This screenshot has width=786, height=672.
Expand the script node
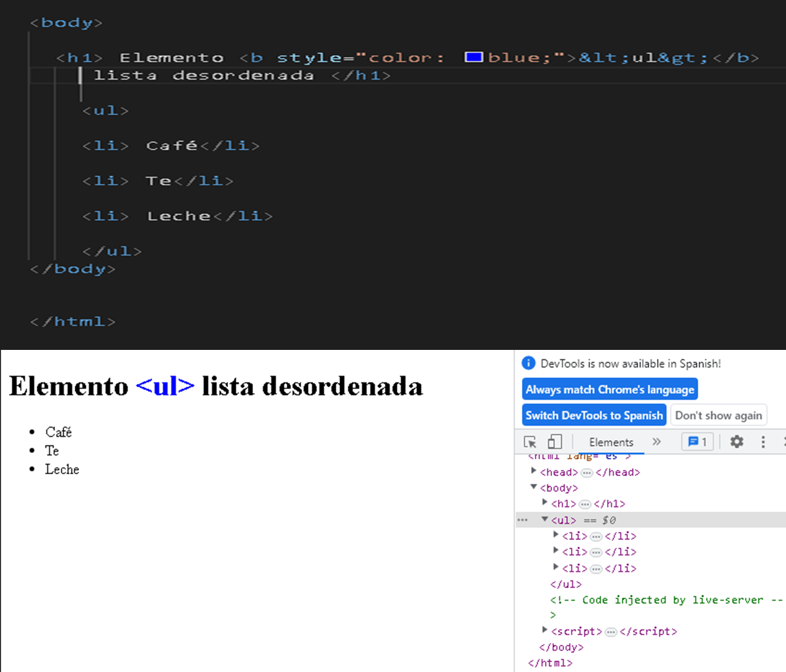(544, 630)
